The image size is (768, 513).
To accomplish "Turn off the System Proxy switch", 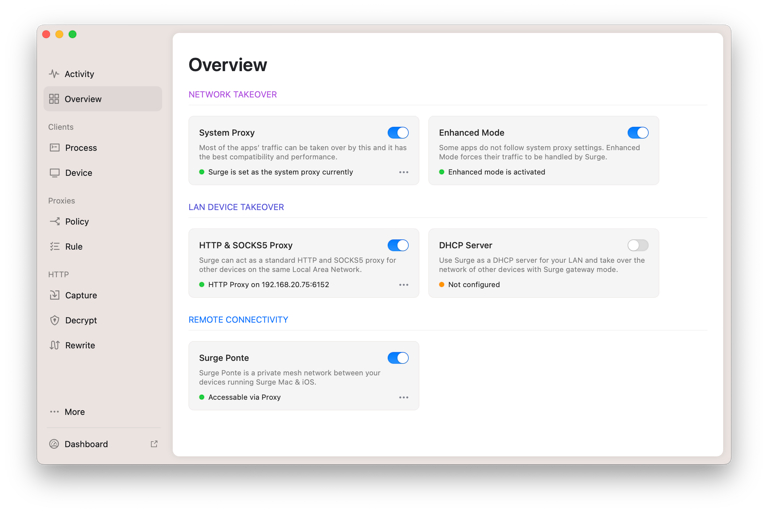I will pyautogui.click(x=398, y=133).
